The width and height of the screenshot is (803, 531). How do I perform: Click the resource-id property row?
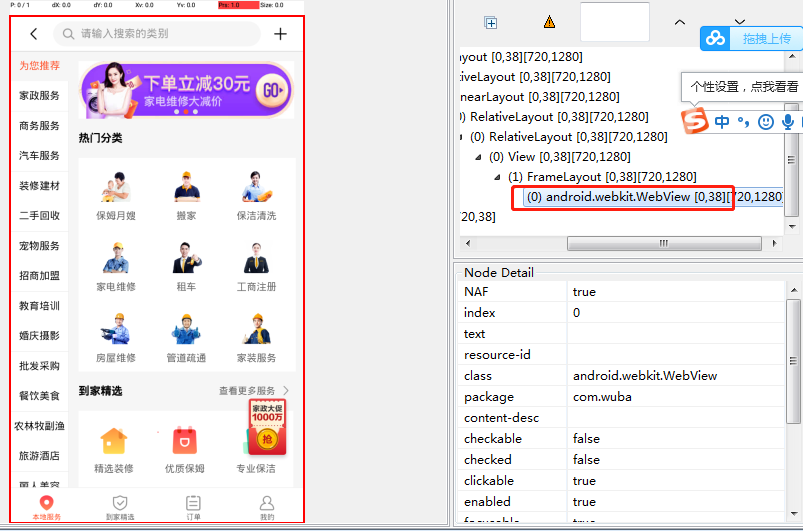click(621, 355)
